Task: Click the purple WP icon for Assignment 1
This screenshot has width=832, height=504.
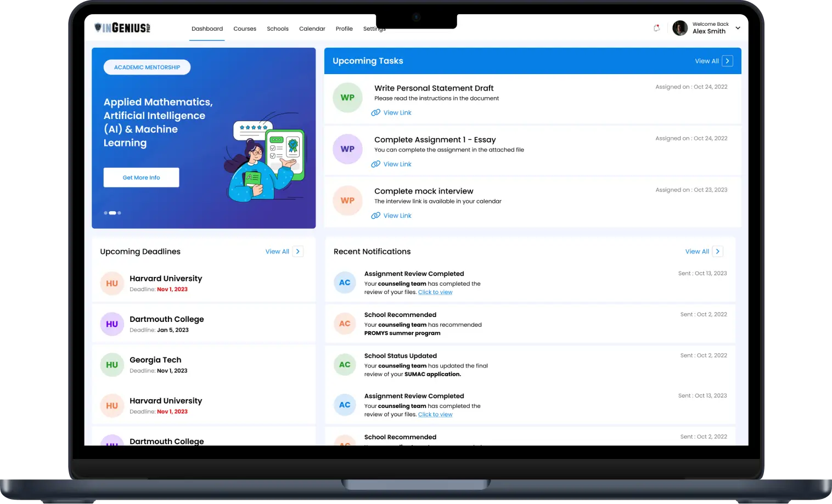Action: click(347, 149)
